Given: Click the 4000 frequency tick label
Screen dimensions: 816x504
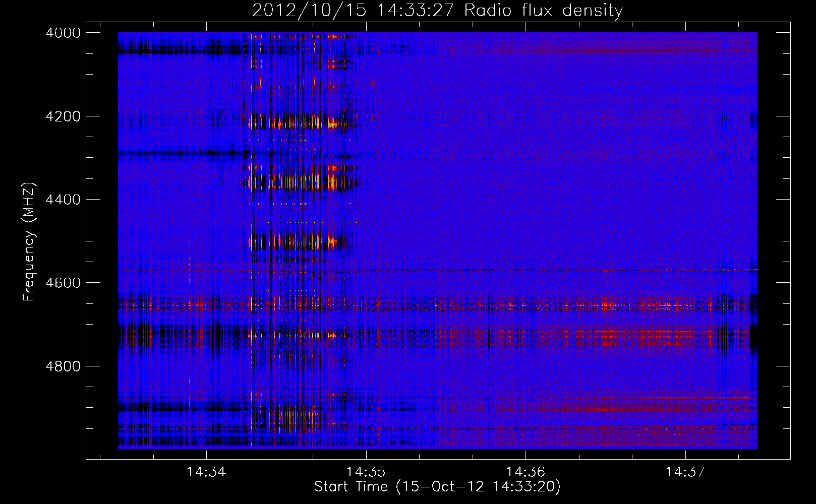Looking at the screenshot, I should (x=63, y=33).
